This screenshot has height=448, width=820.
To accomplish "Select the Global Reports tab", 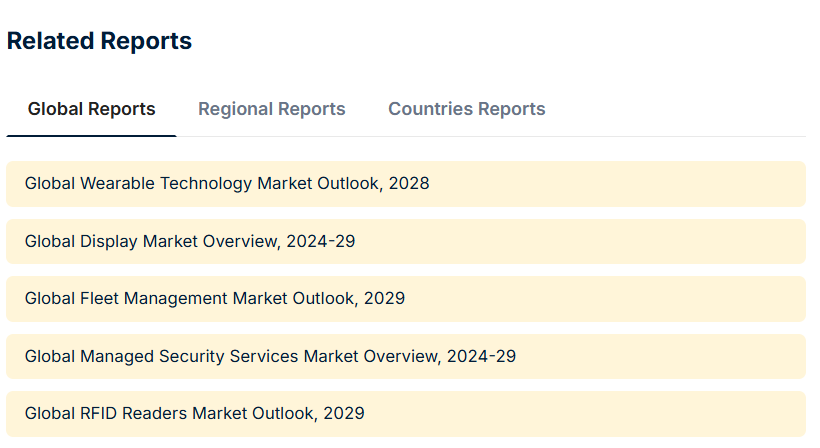I will coord(92,109).
